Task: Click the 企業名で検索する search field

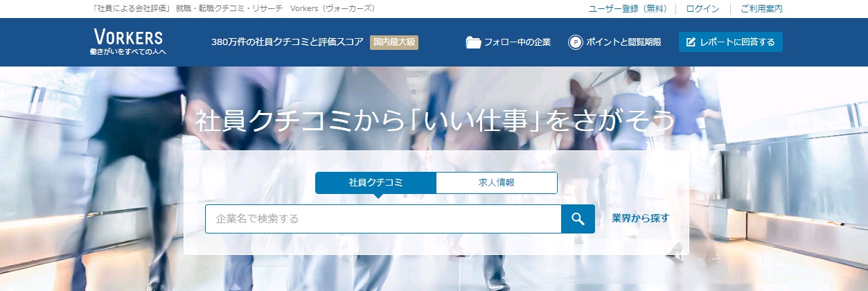Action: 382,219
